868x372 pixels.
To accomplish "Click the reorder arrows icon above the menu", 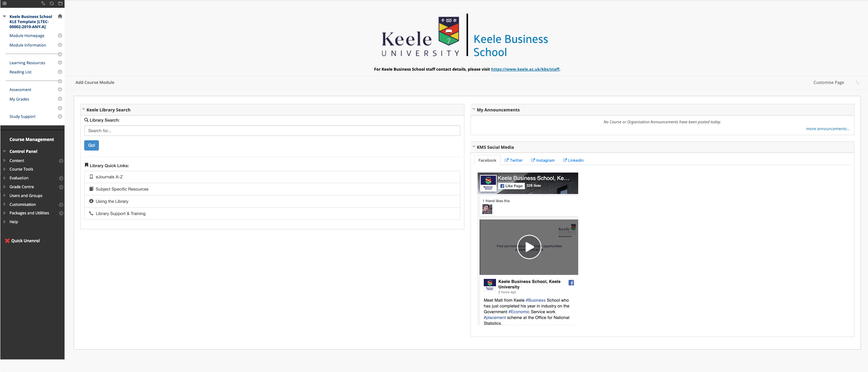I will coord(43,3).
